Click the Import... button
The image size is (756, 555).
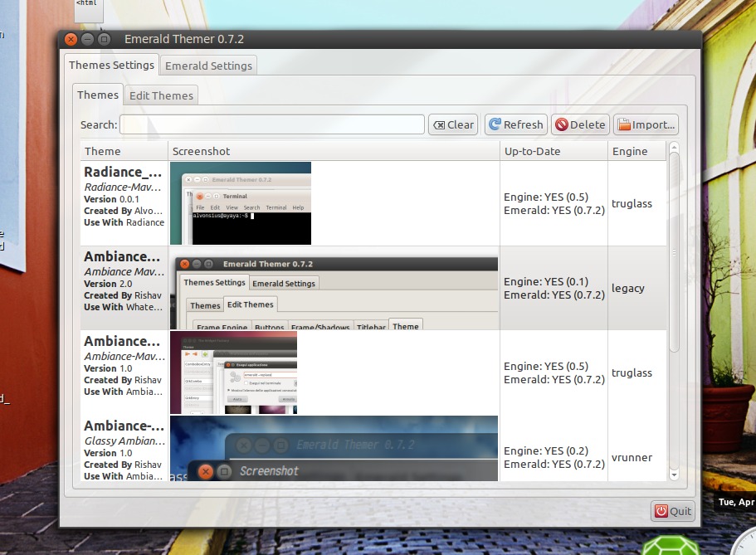(646, 125)
